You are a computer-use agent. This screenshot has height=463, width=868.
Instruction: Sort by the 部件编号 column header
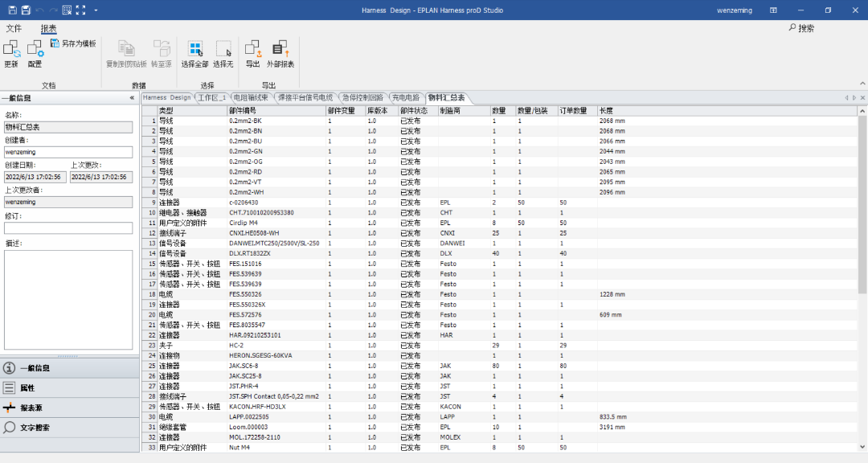point(276,111)
